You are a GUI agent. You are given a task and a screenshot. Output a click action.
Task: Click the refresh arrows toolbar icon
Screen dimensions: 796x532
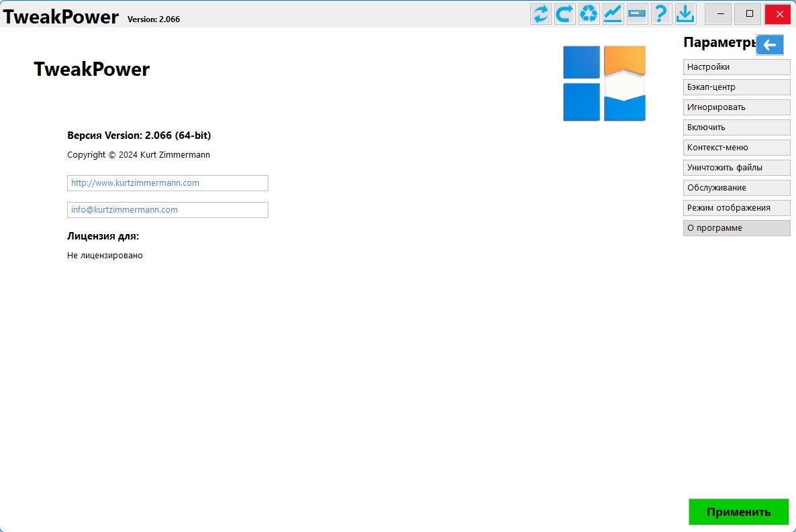pos(541,13)
